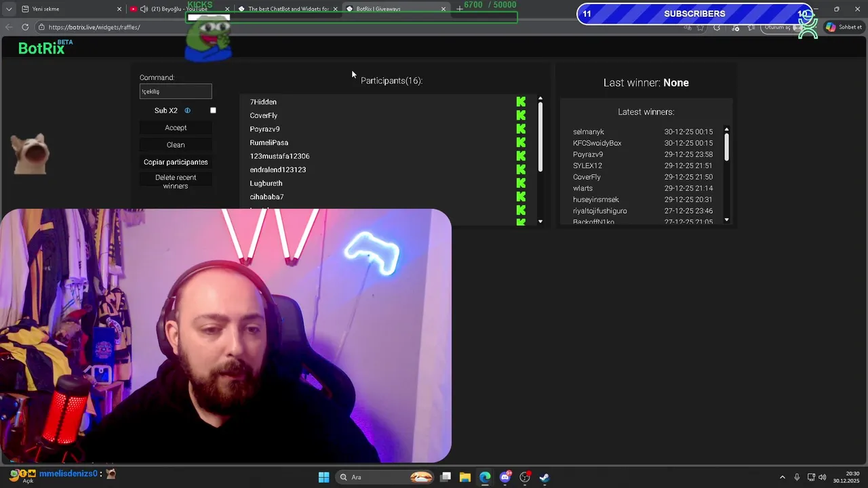868x488 pixels.
Task: Click winner SYLEX12 in latest winners
Action: [587, 165]
